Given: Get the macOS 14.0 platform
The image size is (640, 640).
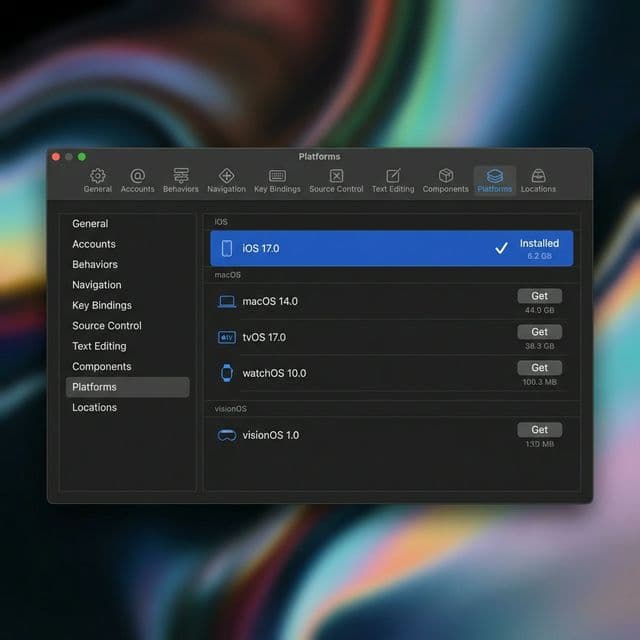Looking at the screenshot, I should pos(540,296).
